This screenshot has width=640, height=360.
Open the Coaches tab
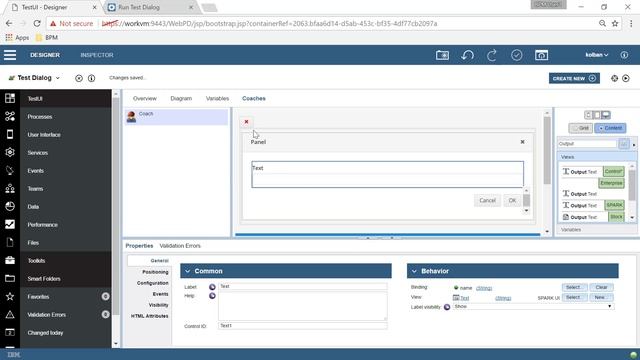tap(254, 98)
